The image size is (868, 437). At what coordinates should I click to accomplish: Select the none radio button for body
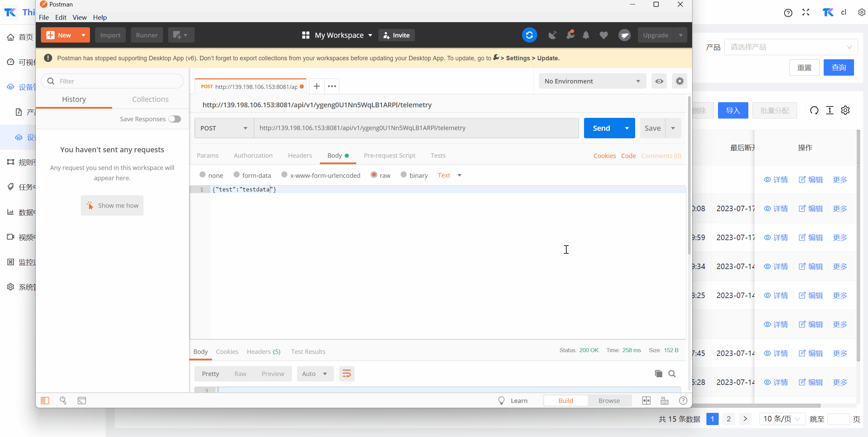pyautogui.click(x=201, y=175)
